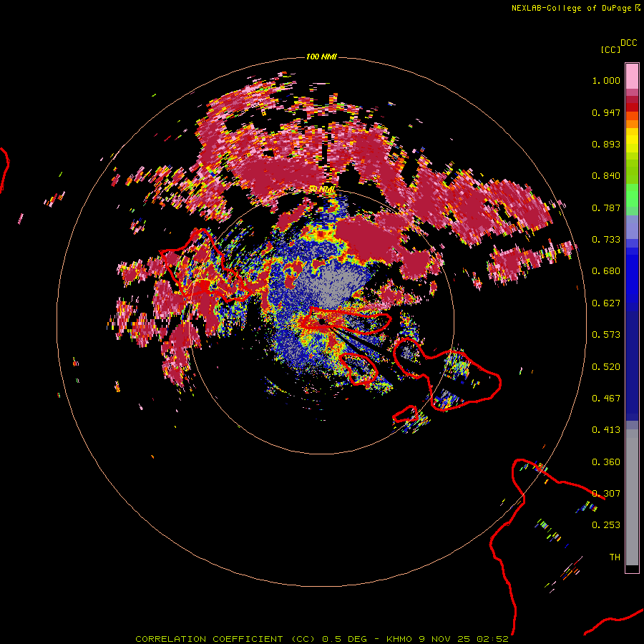
Task: Click the DCC label above the color bar
Action: (629, 43)
